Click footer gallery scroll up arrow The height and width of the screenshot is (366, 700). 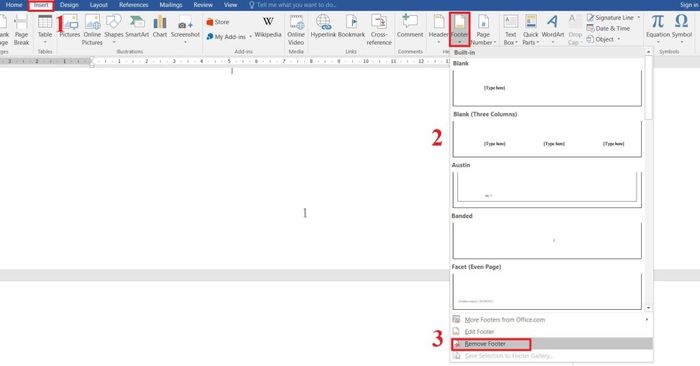click(x=649, y=52)
